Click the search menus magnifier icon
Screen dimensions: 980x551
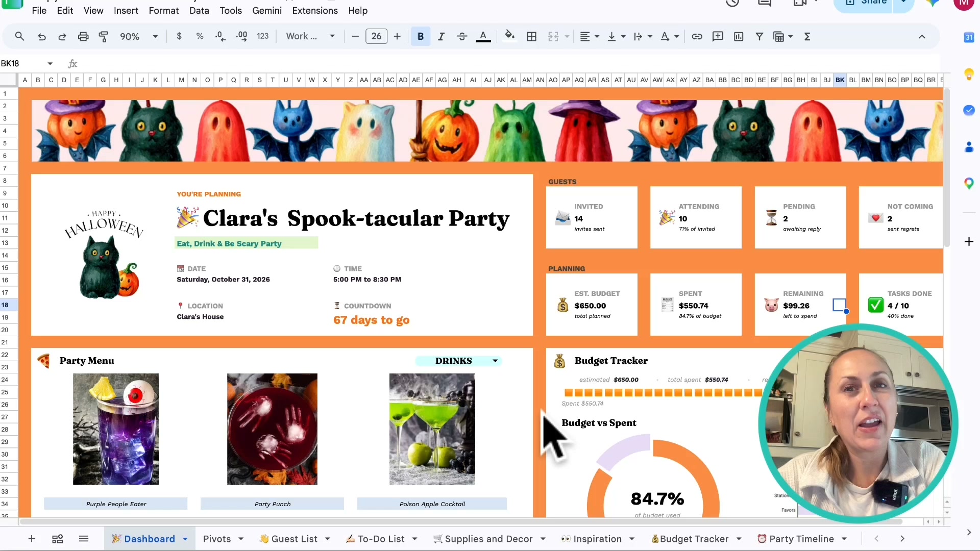tap(19, 36)
